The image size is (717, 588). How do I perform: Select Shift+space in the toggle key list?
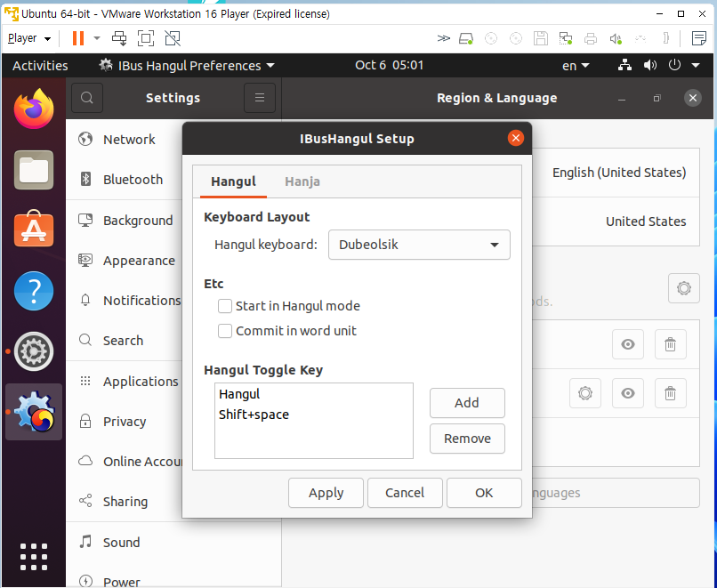(313, 415)
